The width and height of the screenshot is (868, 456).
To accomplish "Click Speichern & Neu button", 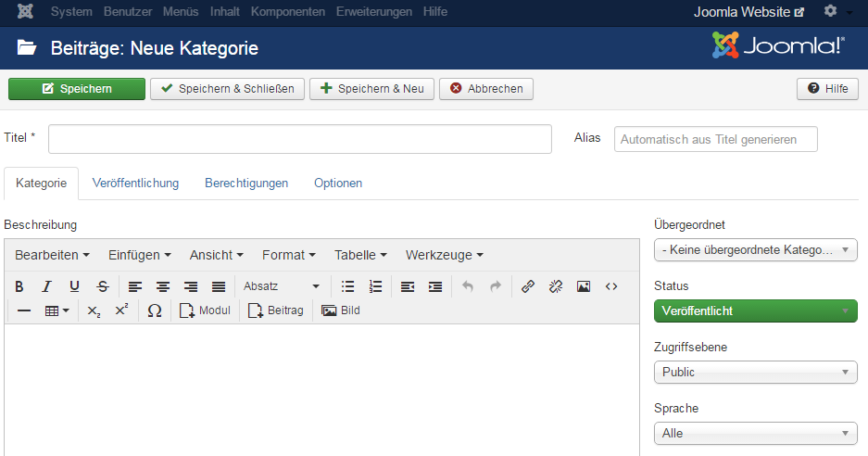I will point(372,89).
